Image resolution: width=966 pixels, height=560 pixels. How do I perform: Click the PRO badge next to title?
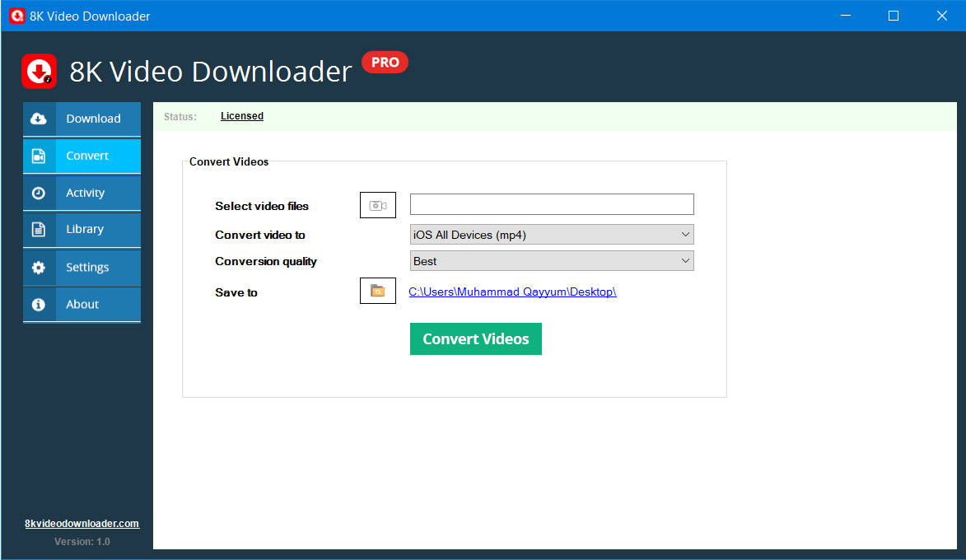pos(385,63)
